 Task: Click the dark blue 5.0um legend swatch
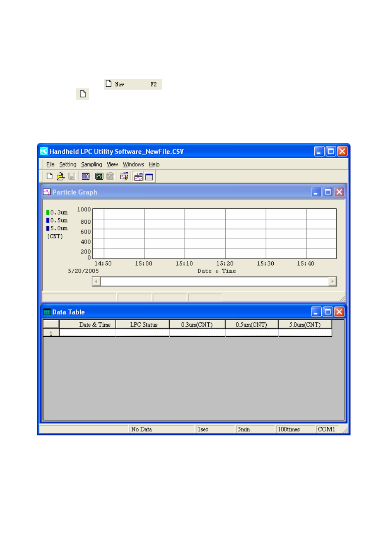[48, 228]
